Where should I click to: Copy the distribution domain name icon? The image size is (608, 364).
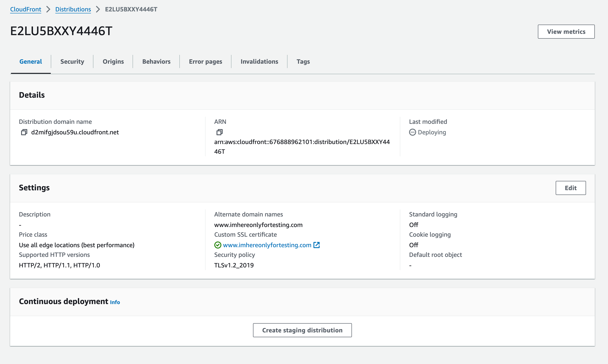pyautogui.click(x=24, y=132)
